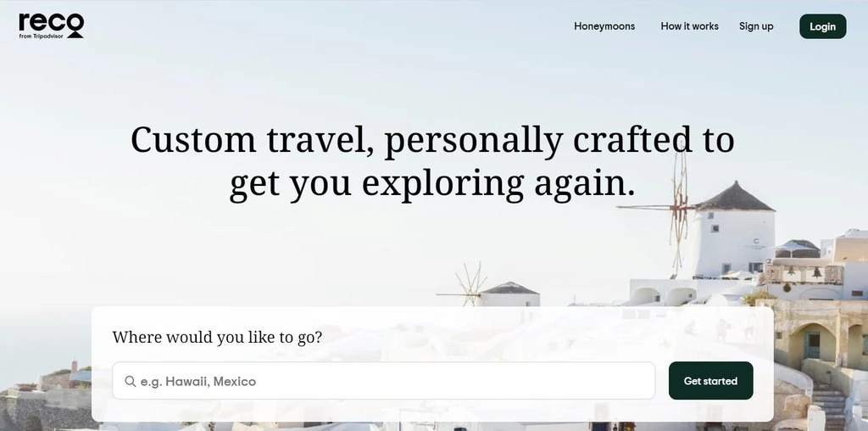
Task: Open the Honeymoons page
Action: click(604, 26)
